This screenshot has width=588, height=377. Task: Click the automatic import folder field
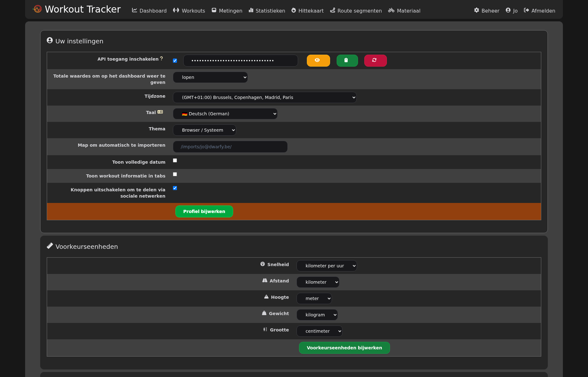[x=230, y=147]
